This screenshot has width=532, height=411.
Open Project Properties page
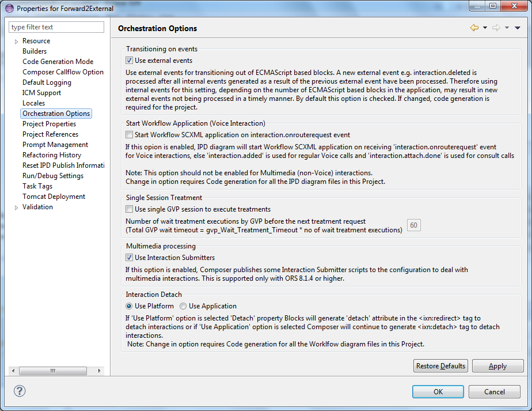click(x=49, y=123)
